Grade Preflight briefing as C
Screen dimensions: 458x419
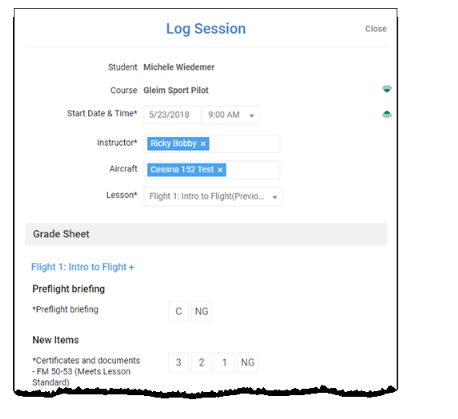[x=178, y=311]
